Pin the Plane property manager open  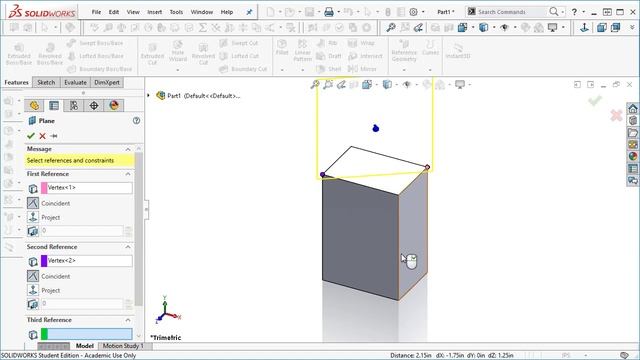click(x=54, y=136)
